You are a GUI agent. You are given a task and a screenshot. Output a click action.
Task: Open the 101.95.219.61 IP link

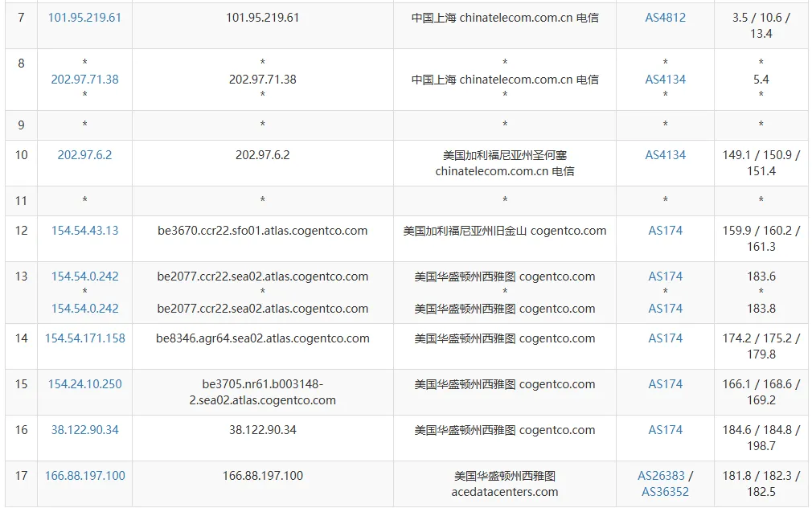click(x=84, y=17)
